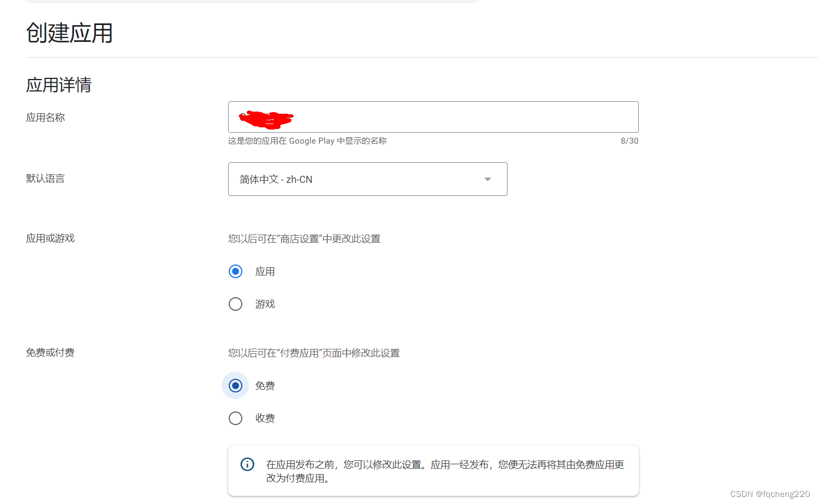The height and width of the screenshot is (504, 818).
Task: Place cursor in the app name input box
Action: [433, 116]
